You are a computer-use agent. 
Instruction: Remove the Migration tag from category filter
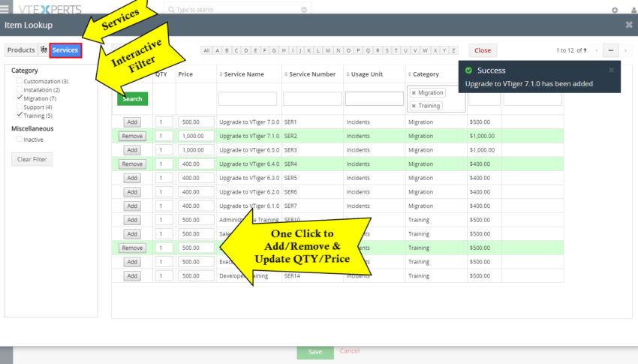pos(414,93)
